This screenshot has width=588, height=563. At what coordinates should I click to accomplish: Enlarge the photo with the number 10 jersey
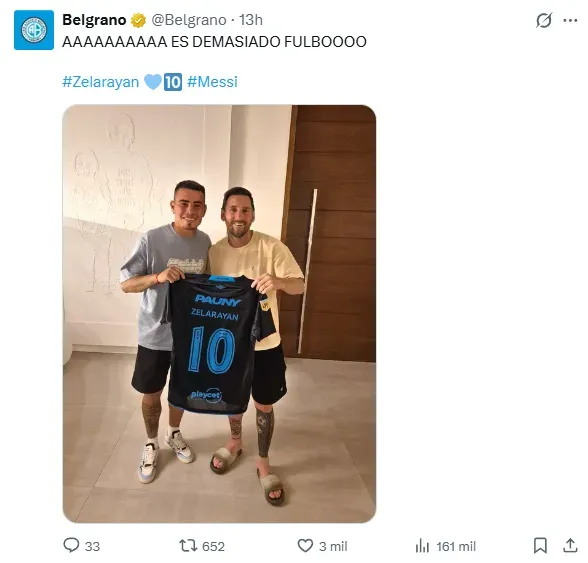coord(219,314)
